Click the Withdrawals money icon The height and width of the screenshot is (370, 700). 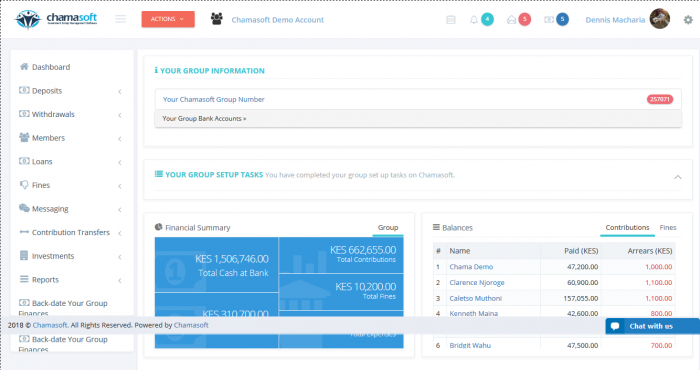pyautogui.click(x=24, y=114)
